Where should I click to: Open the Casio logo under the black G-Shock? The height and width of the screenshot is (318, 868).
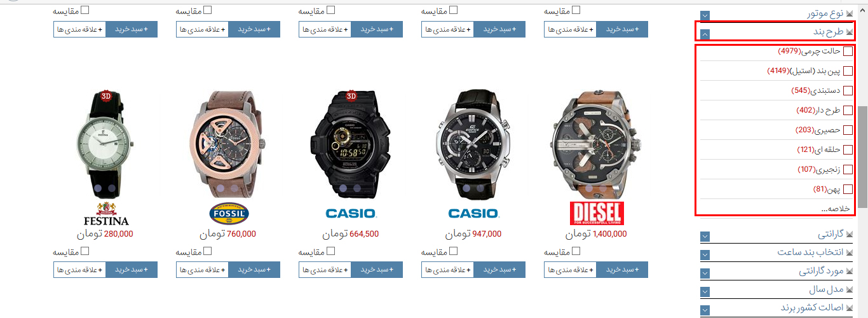coord(351,214)
